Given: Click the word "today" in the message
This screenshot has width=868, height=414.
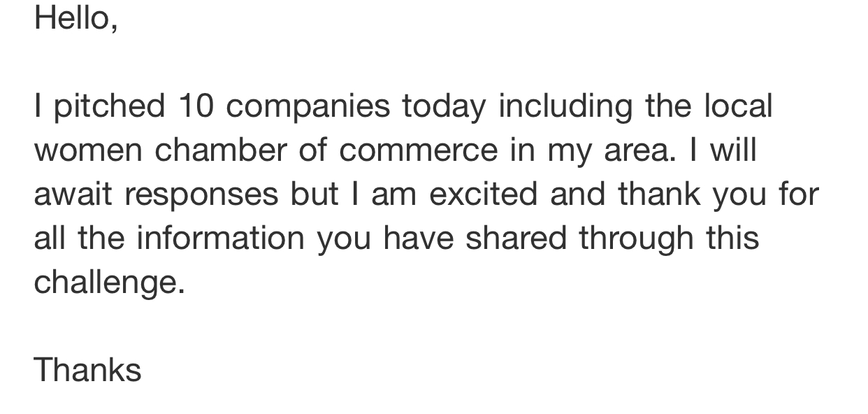Looking at the screenshot, I should click(444, 106).
